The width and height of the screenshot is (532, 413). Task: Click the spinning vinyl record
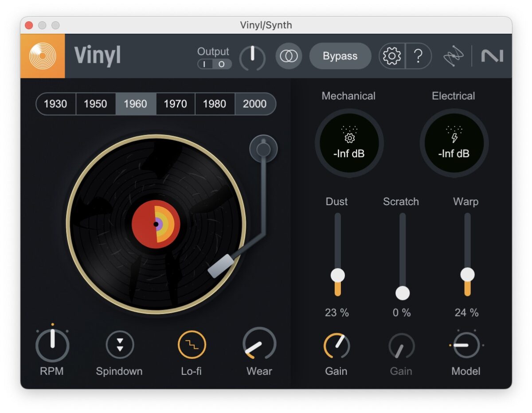pos(156,224)
